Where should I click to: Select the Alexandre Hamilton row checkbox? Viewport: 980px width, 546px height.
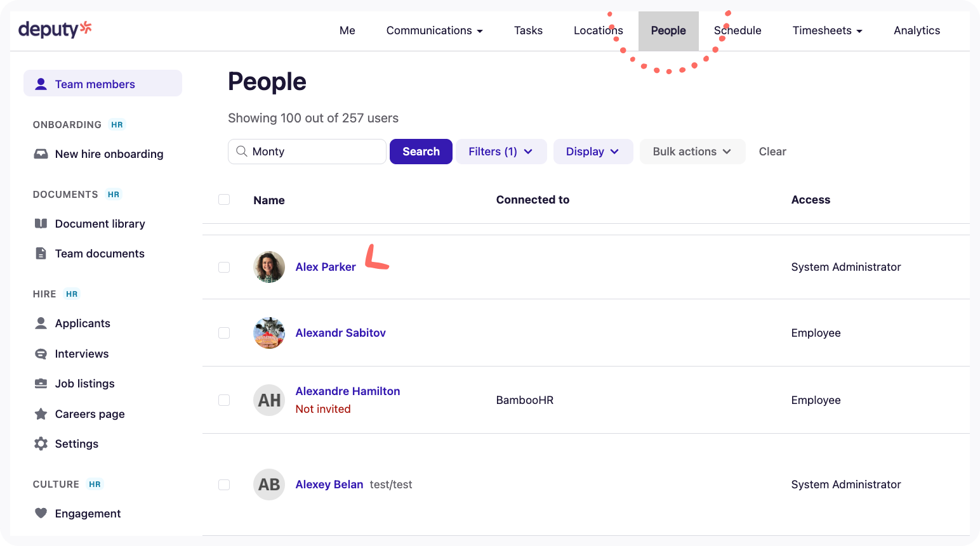tap(224, 400)
